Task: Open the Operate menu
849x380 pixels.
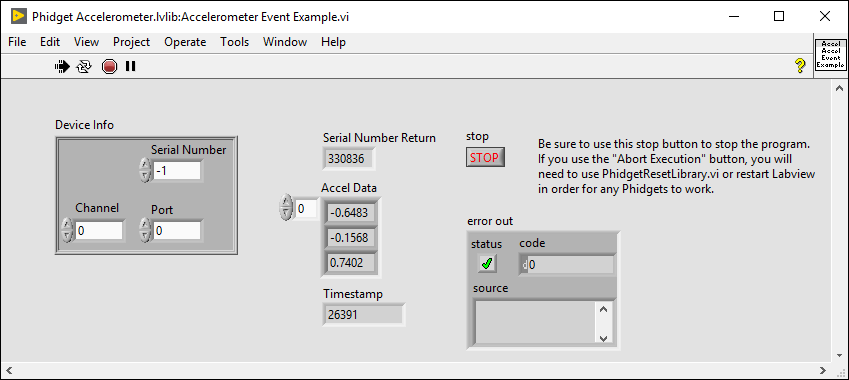Action: click(x=185, y=42)
